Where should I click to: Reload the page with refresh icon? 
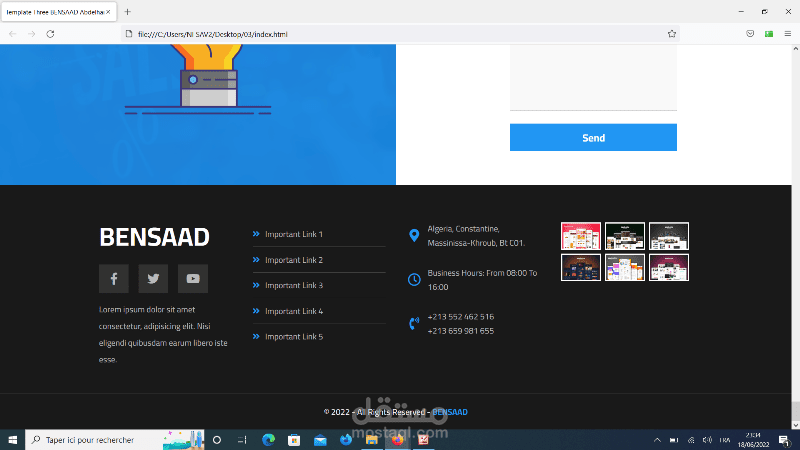point(50,34)
